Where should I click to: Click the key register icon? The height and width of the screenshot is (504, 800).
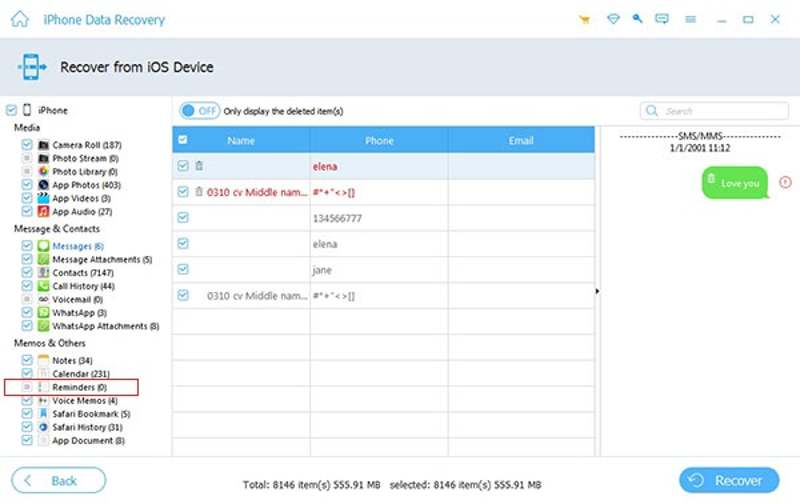click(x=636, y=19)
